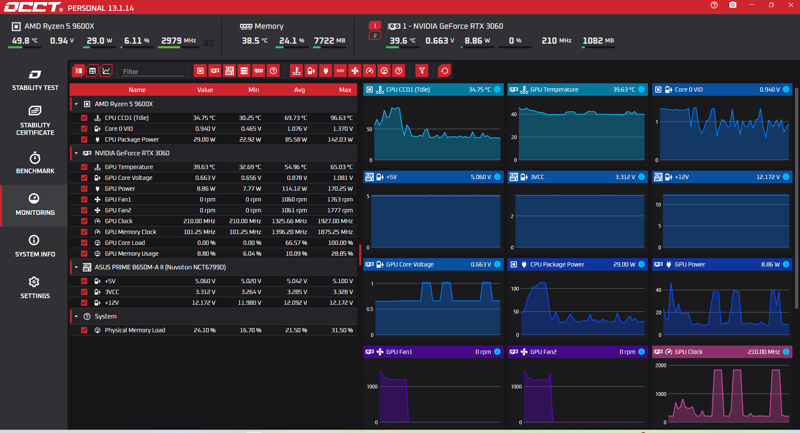Open the Settings sidebar item
This screenshot has height=433, width=800.
tap(35, 288)
